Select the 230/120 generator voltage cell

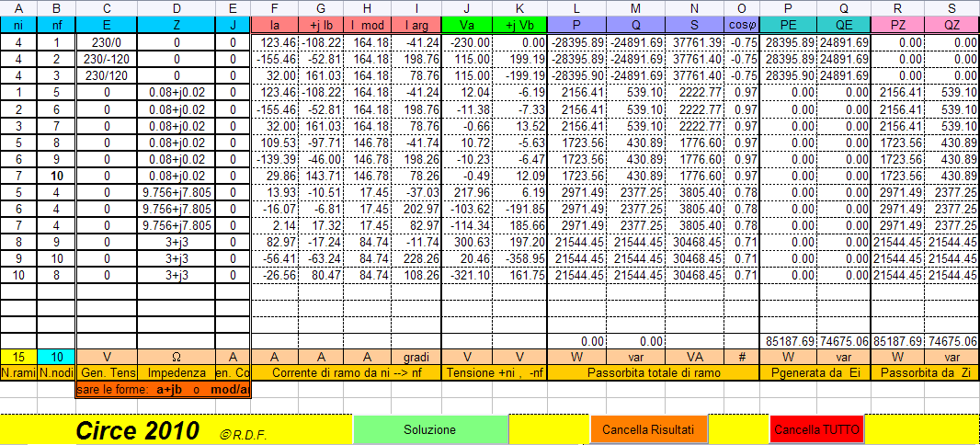(x=107, y=75)
